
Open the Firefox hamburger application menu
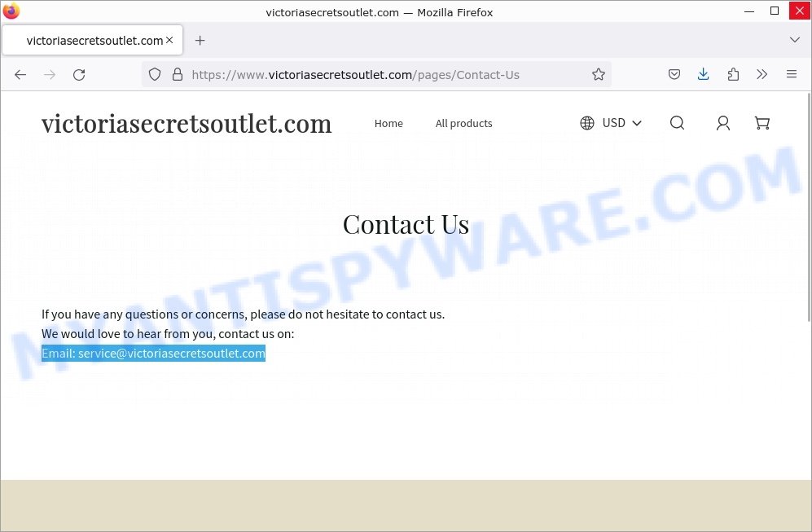click(x=792, y=74)
